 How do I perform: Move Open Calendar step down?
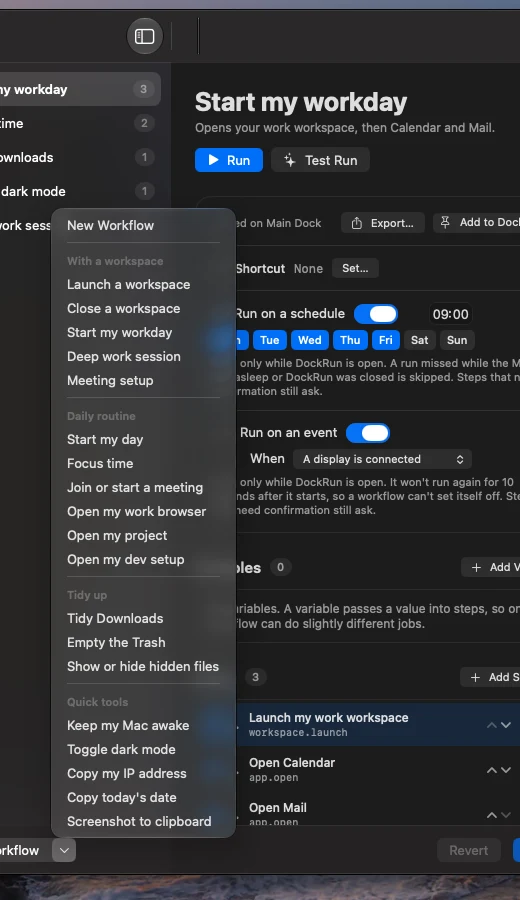pyautogui.click(x=506, y=770)
